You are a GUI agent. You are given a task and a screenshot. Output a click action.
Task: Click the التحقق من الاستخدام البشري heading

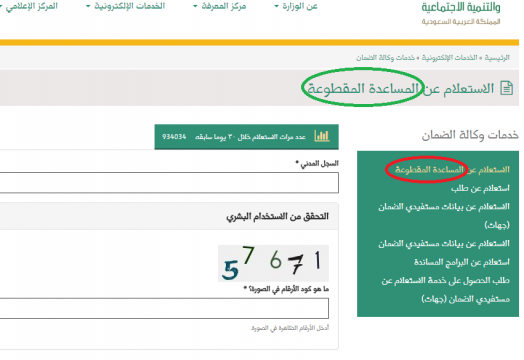pyautogui.click(x=277, y=217)
